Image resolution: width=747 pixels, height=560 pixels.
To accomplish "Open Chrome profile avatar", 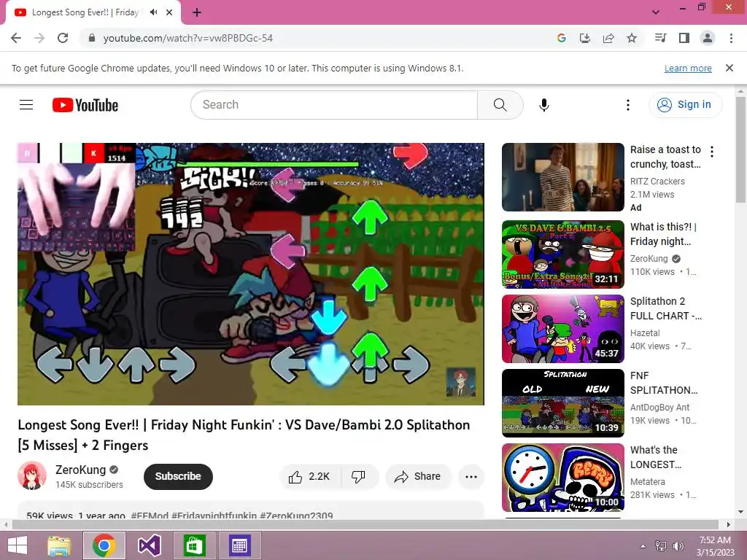I will point(708,38).
